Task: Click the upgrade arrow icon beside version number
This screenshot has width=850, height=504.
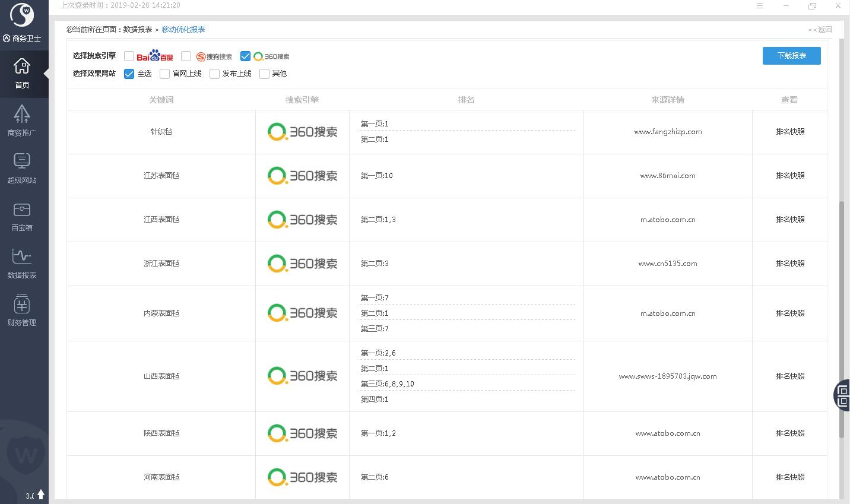Action: pos(41,494)
